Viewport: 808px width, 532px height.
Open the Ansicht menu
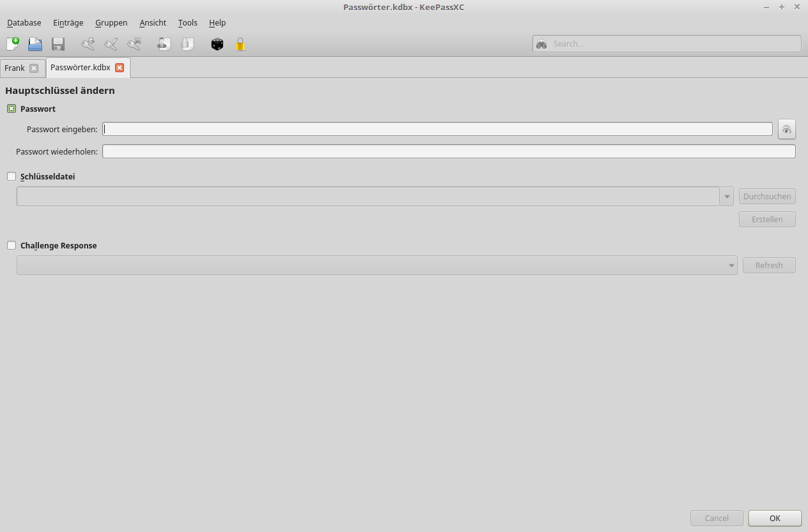153,22
